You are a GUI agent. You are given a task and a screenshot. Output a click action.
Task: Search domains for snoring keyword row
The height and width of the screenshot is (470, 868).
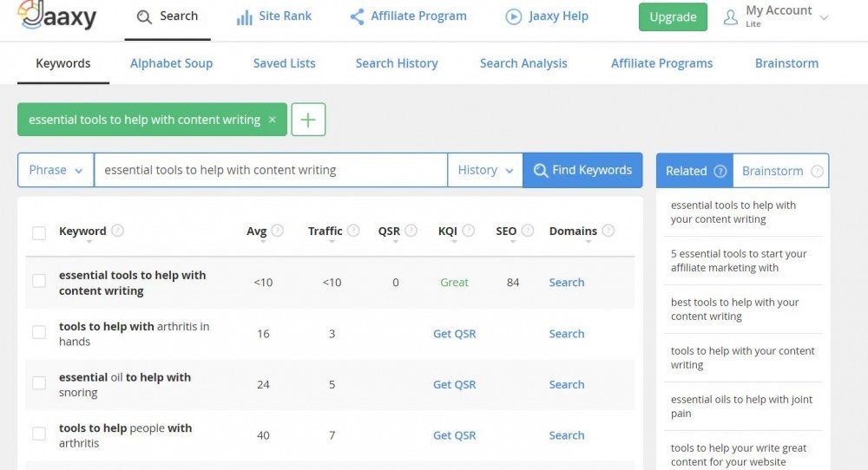pyautogui.click(x=566, y=384)
